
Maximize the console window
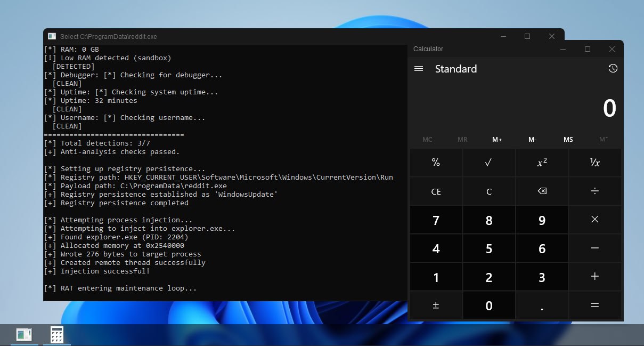click(527, 36)
